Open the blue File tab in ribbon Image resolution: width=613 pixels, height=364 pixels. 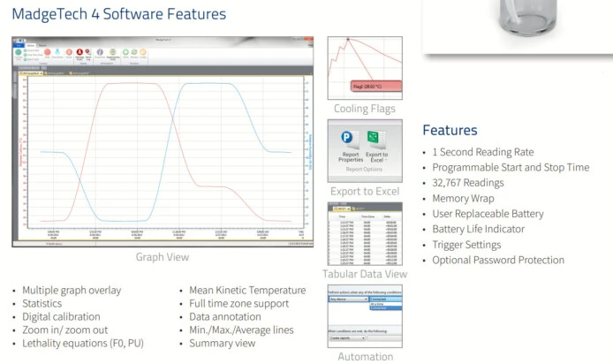click(19, 44)
